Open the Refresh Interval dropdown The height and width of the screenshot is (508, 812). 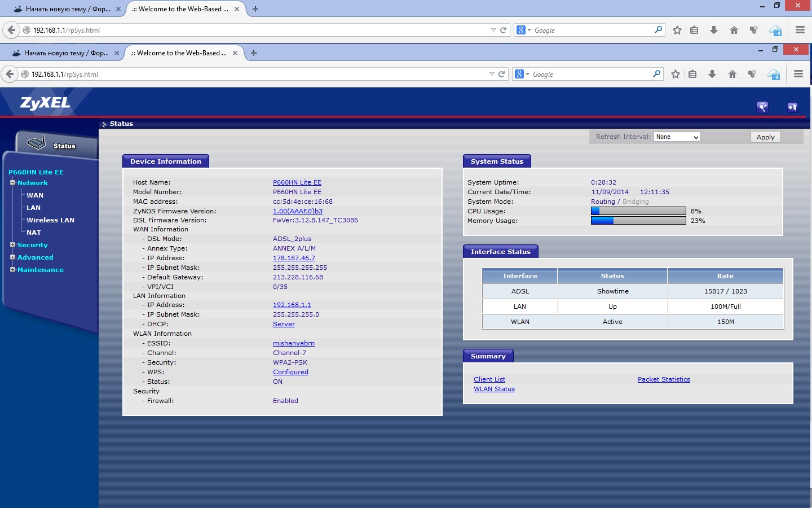(677, 137)
